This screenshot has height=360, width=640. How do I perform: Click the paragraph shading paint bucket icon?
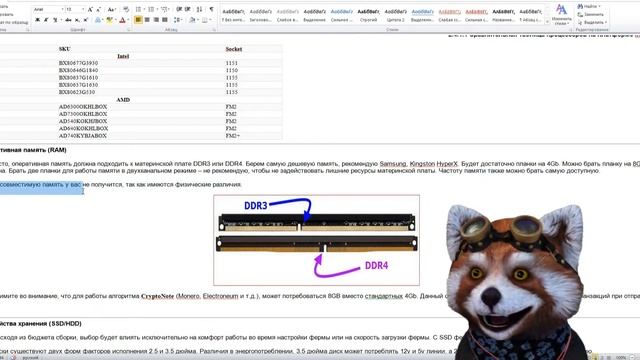[192, 20]
